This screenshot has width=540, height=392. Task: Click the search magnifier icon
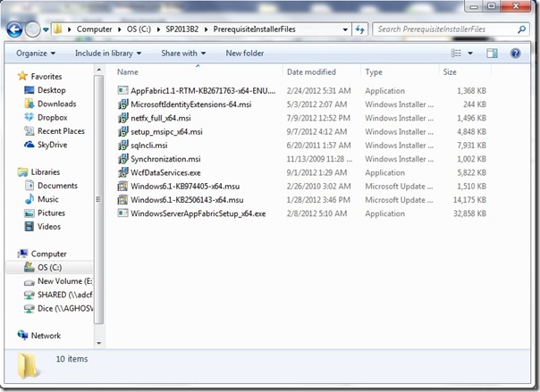coord(522,29)
